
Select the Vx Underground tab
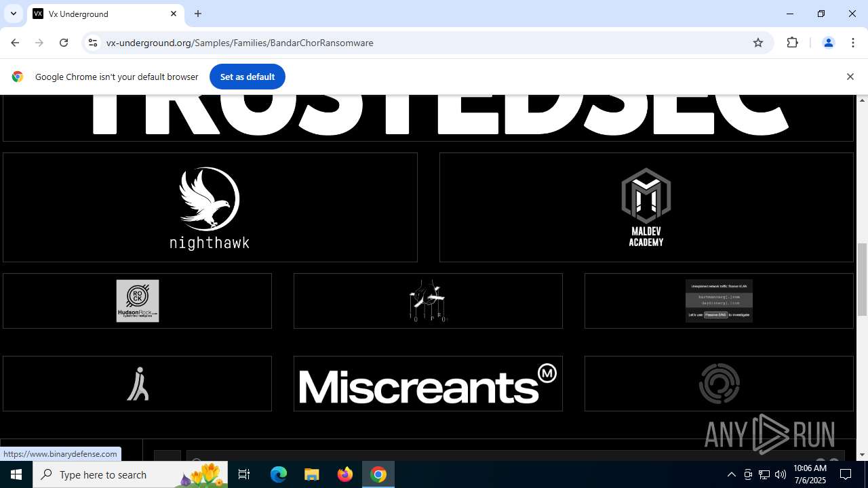tap(105, 14)
